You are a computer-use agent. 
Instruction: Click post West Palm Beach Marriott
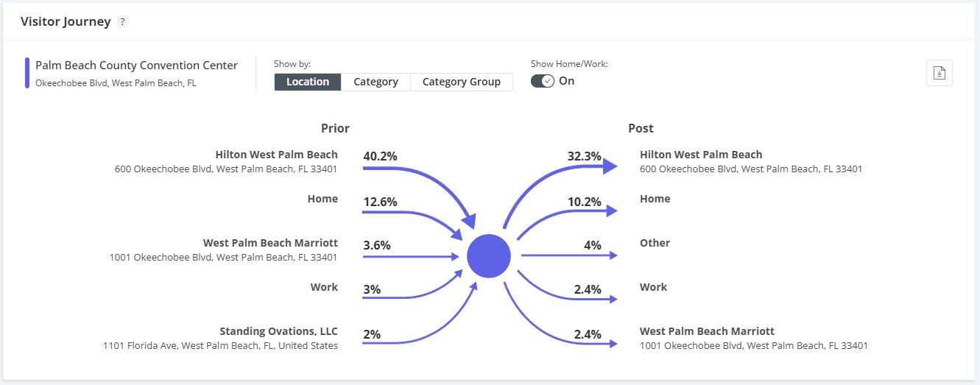pyautogui.click(x=707, y=331)
